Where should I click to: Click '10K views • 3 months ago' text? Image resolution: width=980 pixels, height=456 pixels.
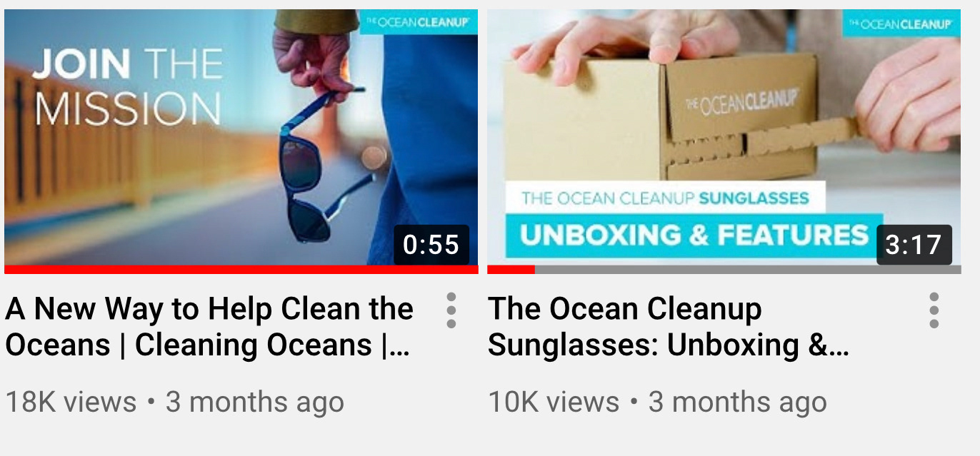657,402
